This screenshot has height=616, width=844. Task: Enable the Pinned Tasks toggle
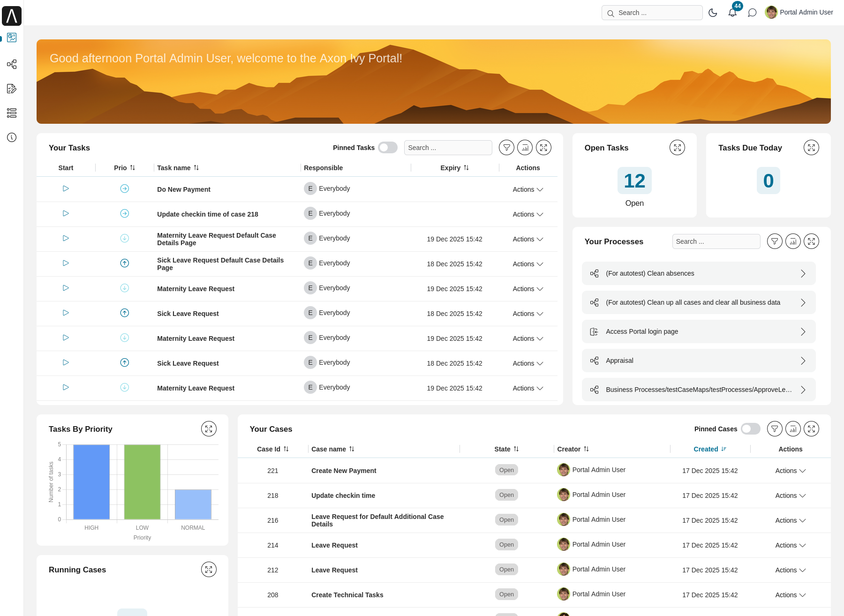coord(387,147)
